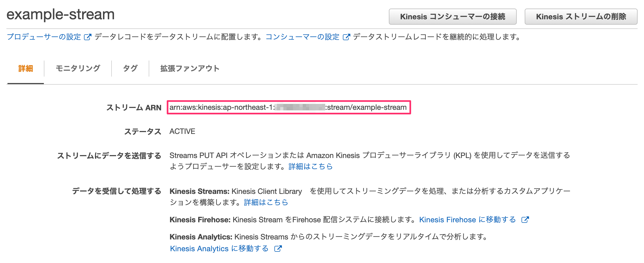644x263 pixels.
Task: Click the ACTIVE status value
Action: pyautogui.click(x=182, y=131)
